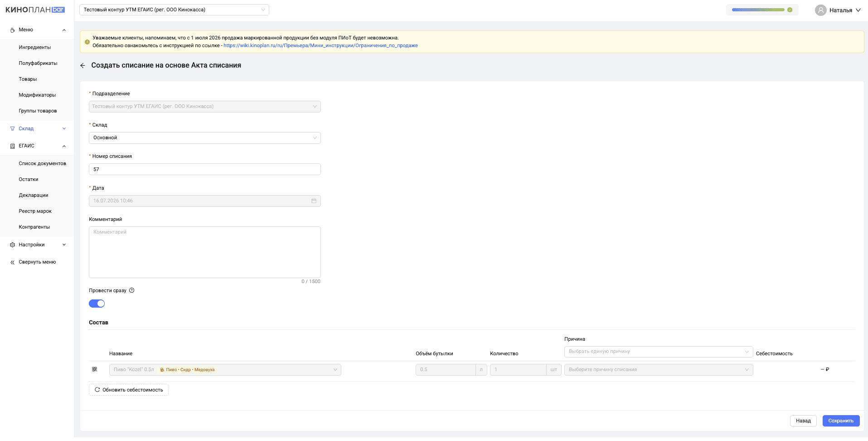Viewport: 868px width, 441px height.
Task: Click the refresh icon in Обновить себестоимость
Action: coord(97,390)
